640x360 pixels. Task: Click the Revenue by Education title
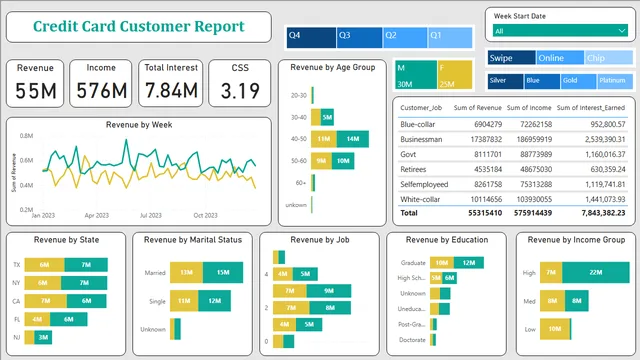point(447,240)
